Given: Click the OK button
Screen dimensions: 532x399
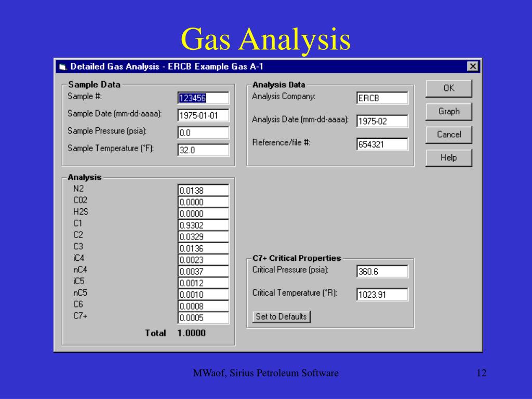Looking at the screenshot, I should pos(448,88).
